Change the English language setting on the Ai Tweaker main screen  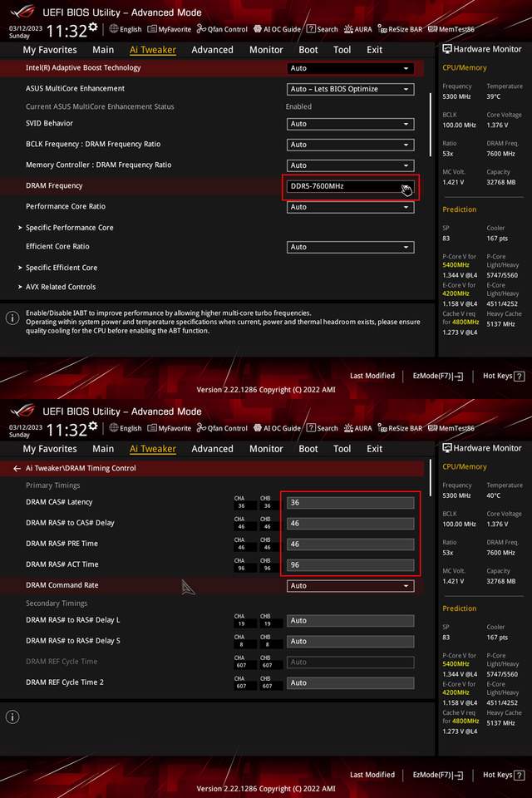126,29
